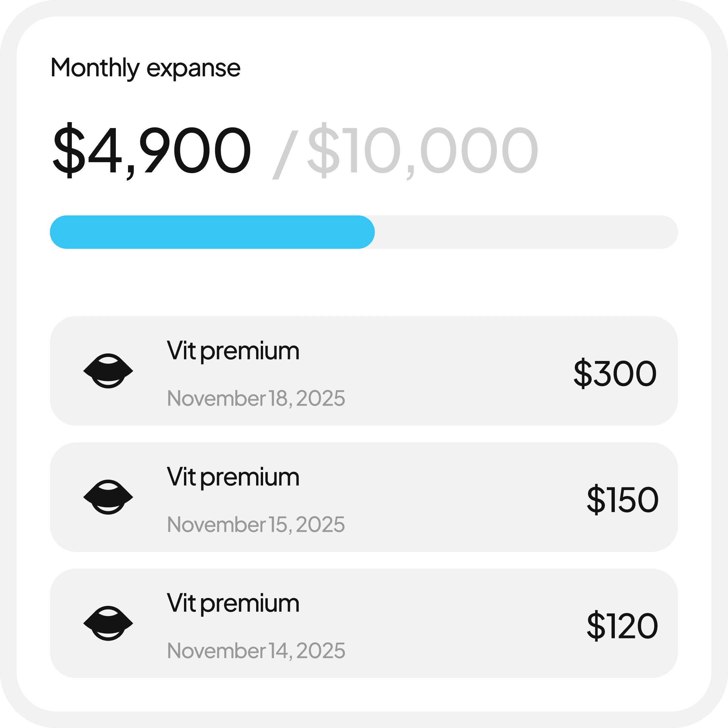Click the November 15, 2025 date

(256, 524)
